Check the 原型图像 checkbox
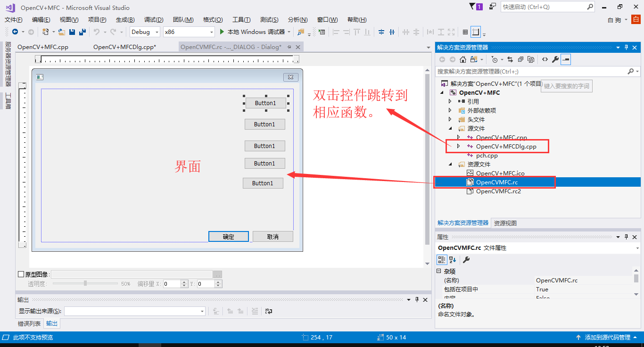This screenshot has width=644, height=347. 21,274
